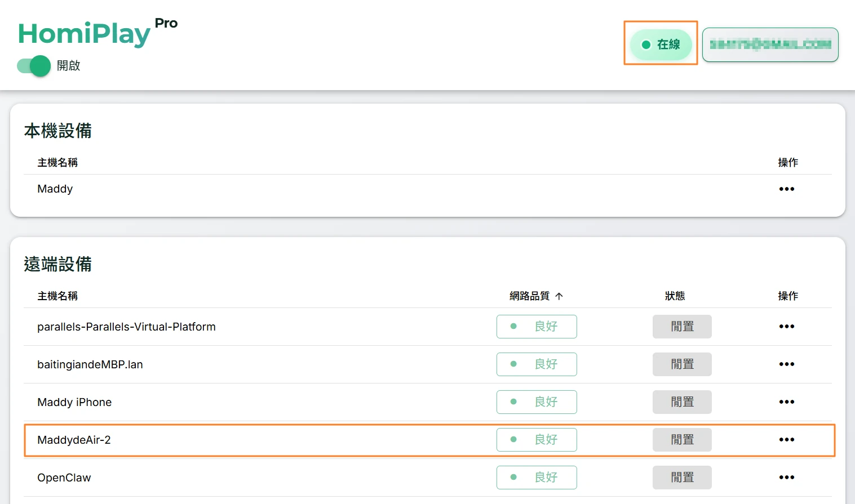Select the baitingiandeMBP.lan device name
Image resolution: width=855 pixels, height=504 pixels.
[x=90, y=365]
